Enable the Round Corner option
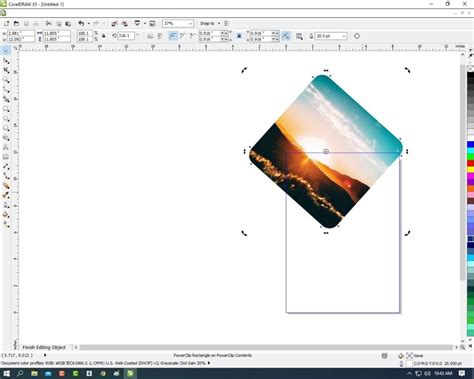Image resolution: width=474 pixels, height=379 pixels. (173, 36)
